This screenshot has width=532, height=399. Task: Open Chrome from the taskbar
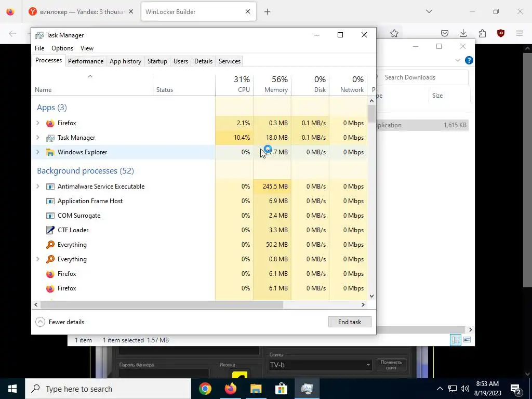pyautogui.click(x=205, y=389)
